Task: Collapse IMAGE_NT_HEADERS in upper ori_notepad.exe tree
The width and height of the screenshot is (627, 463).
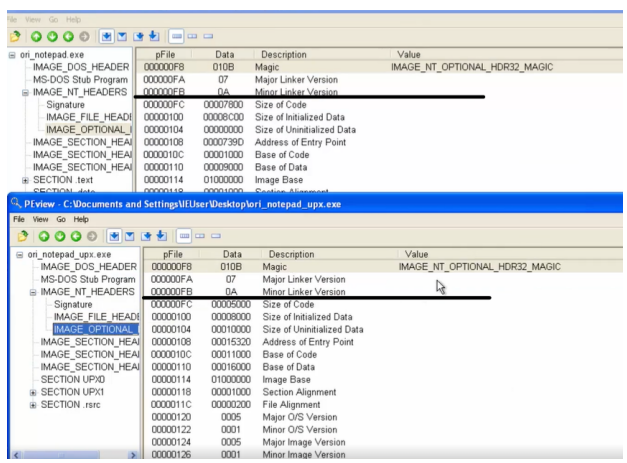Action: (x=25, y=93)
